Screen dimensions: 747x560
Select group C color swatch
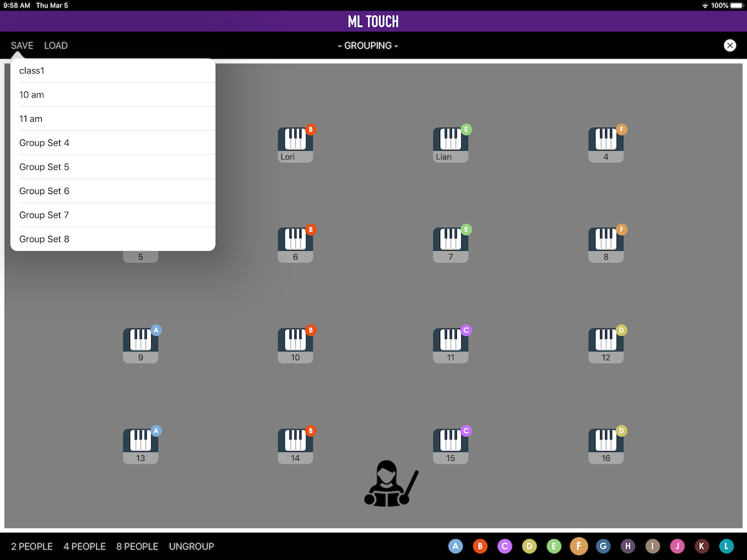(x=505, y=546)
